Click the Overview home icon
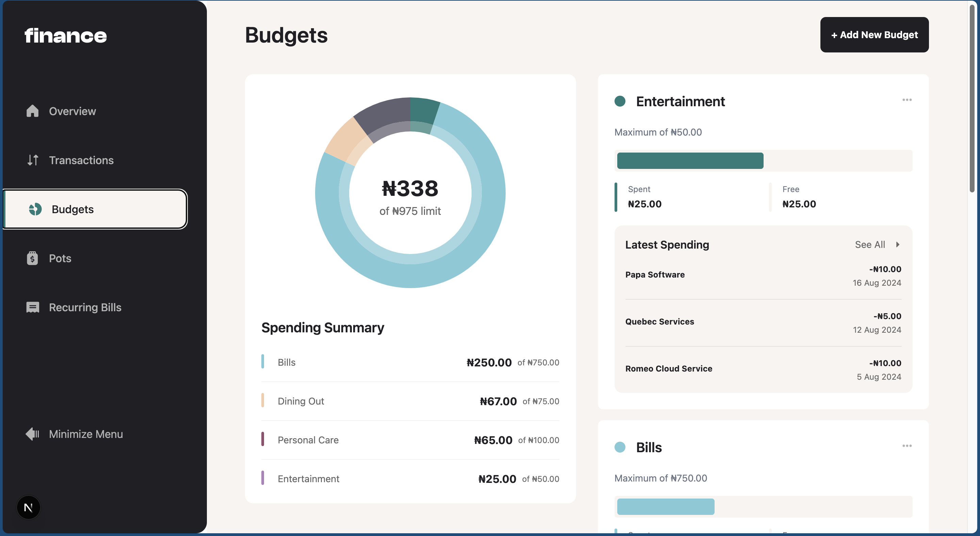 coord(32,111)
